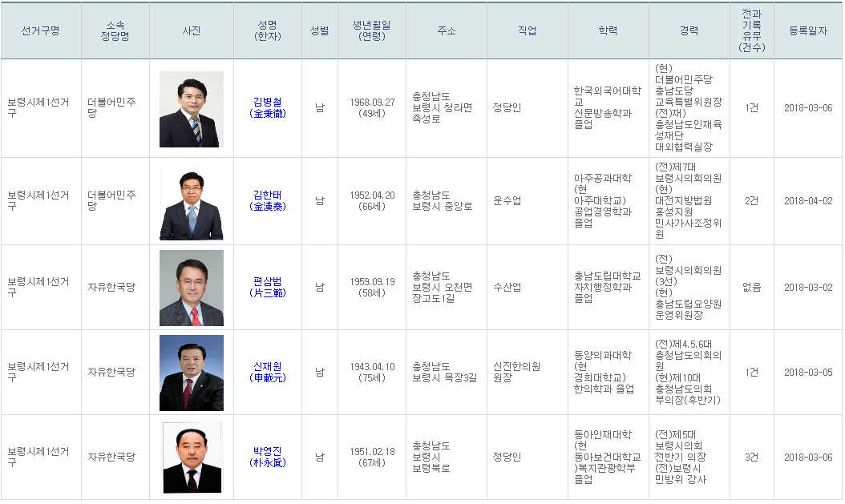This screenshot has height=504, width=845.
Task: Open candidate link 신재원
Action: [x=267, y=372]
